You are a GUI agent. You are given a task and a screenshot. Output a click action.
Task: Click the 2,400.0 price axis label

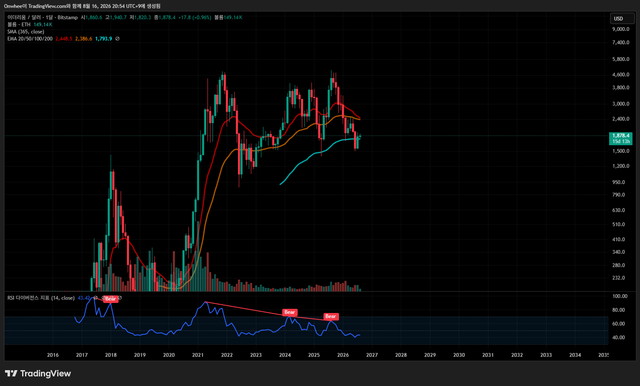[x=621, y=119]
